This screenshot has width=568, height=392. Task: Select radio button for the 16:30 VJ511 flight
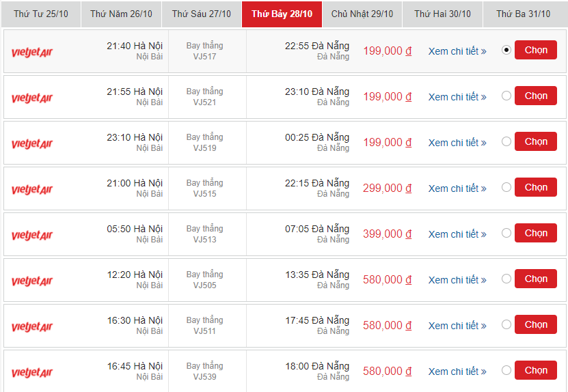tap(506, 324)
